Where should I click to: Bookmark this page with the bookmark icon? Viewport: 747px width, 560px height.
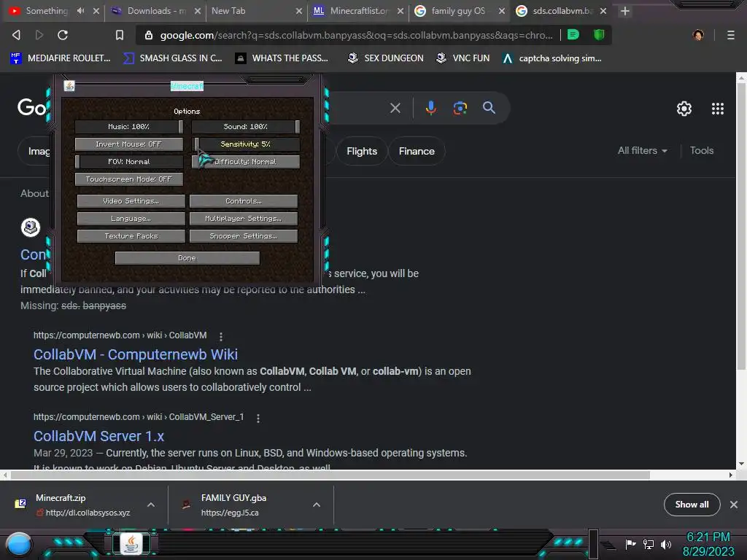(x=120, y=35)
